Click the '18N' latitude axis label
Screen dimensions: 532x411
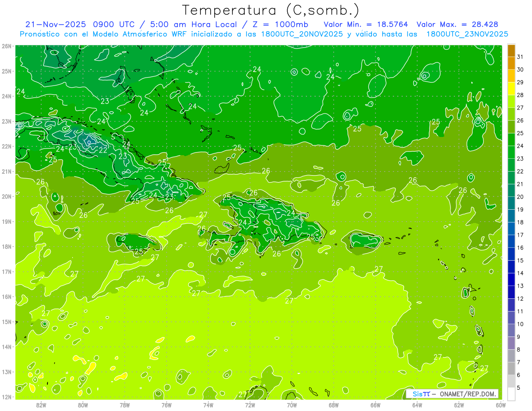(x=6, y=247)
